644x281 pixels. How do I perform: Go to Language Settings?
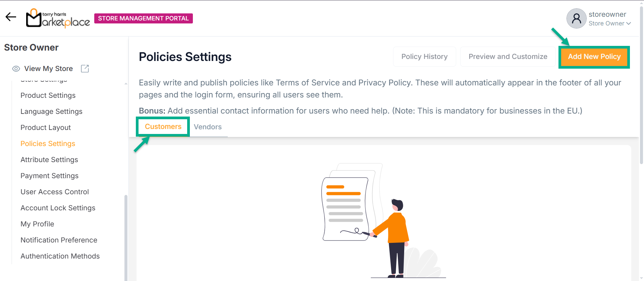(51, 112)
